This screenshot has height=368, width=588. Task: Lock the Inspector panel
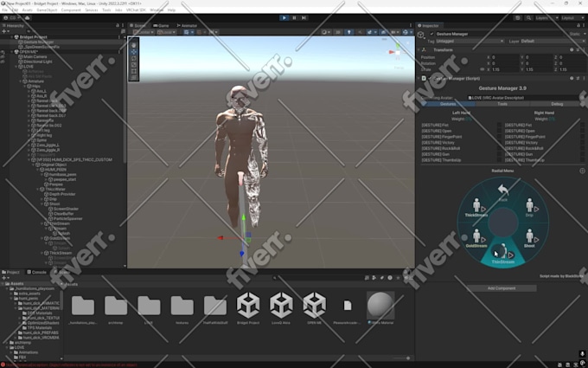click(x=578, y=25)
